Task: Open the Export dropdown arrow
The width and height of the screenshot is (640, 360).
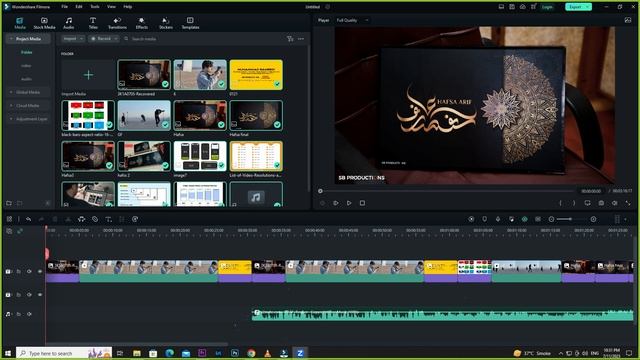Action: click(588, 7)
